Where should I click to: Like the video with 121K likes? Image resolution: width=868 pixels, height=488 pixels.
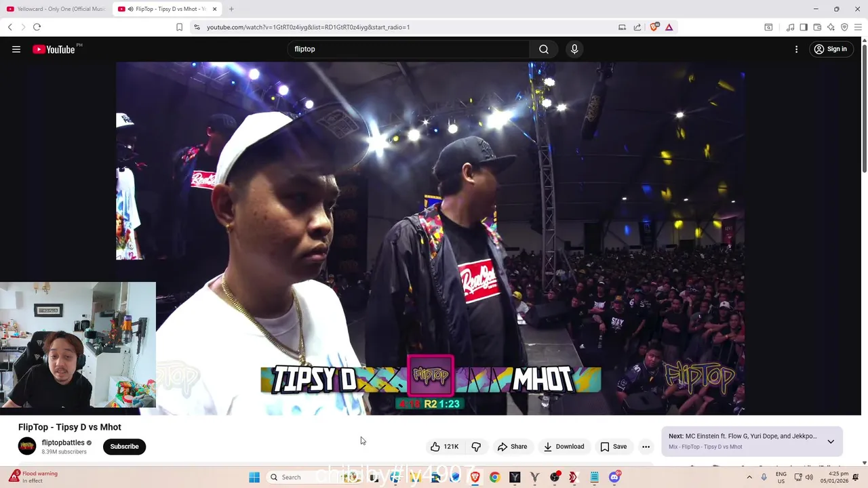445,446
